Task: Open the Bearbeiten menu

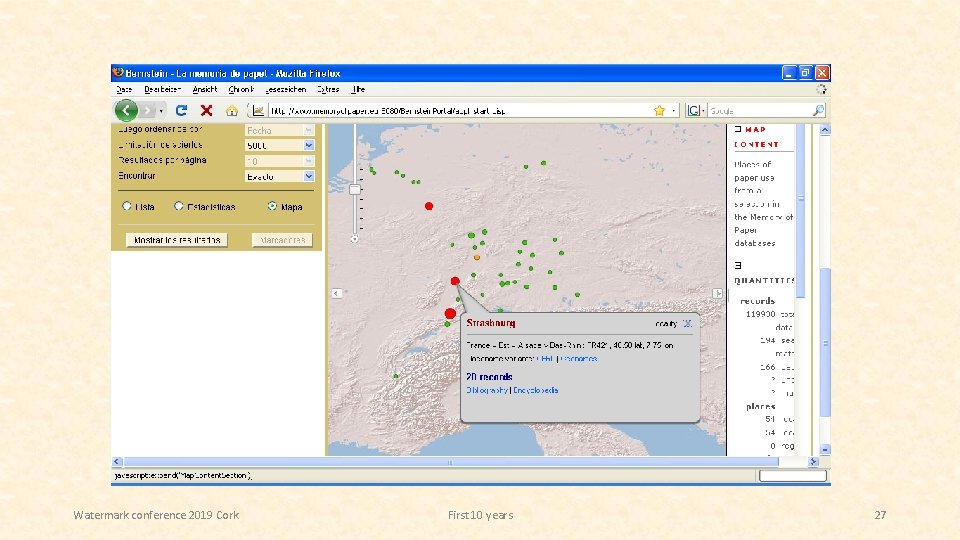Action: [162, 89]
